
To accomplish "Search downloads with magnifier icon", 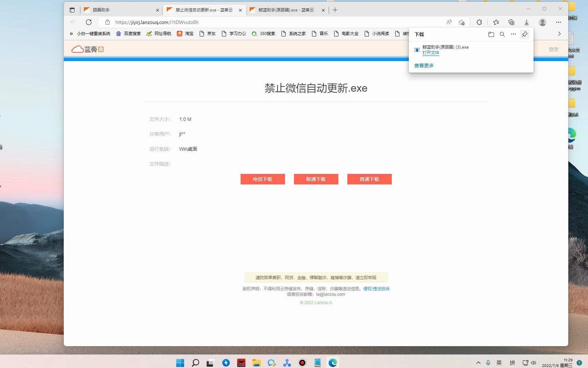I will point(502,34).
